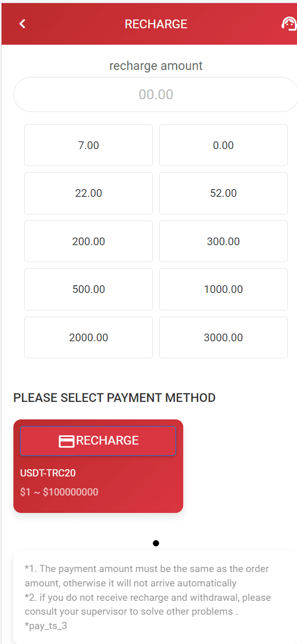Focus the recharge amount input field
This screenshot has height=644, width=297.
click(x=155, y=95)
